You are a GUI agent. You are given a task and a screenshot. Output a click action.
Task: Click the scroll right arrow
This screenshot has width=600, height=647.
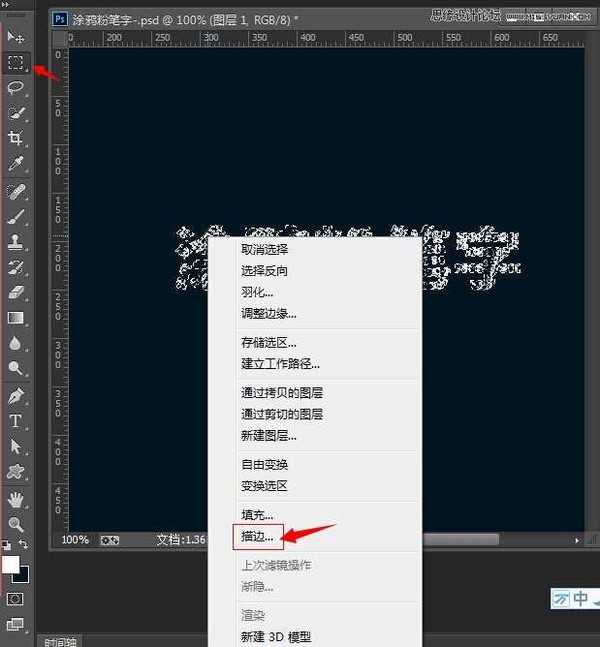click(x=576, y=540)
